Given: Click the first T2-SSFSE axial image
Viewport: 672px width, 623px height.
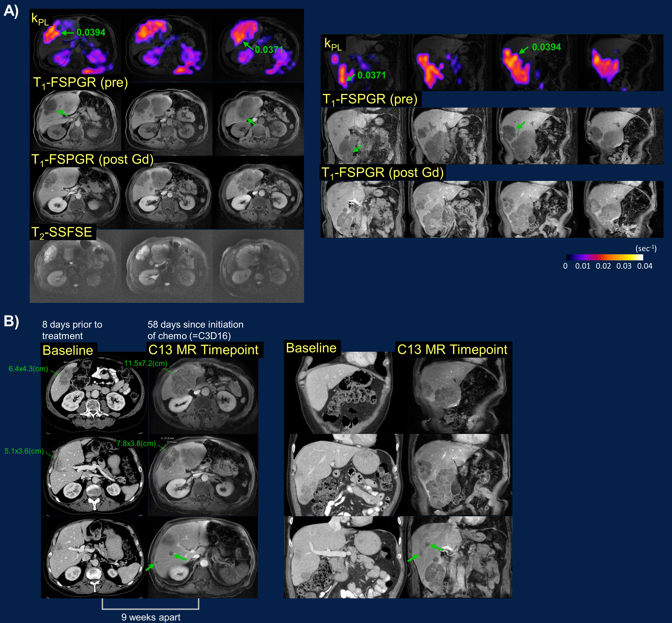Looking at the screenshot, I should coord(76,266).
